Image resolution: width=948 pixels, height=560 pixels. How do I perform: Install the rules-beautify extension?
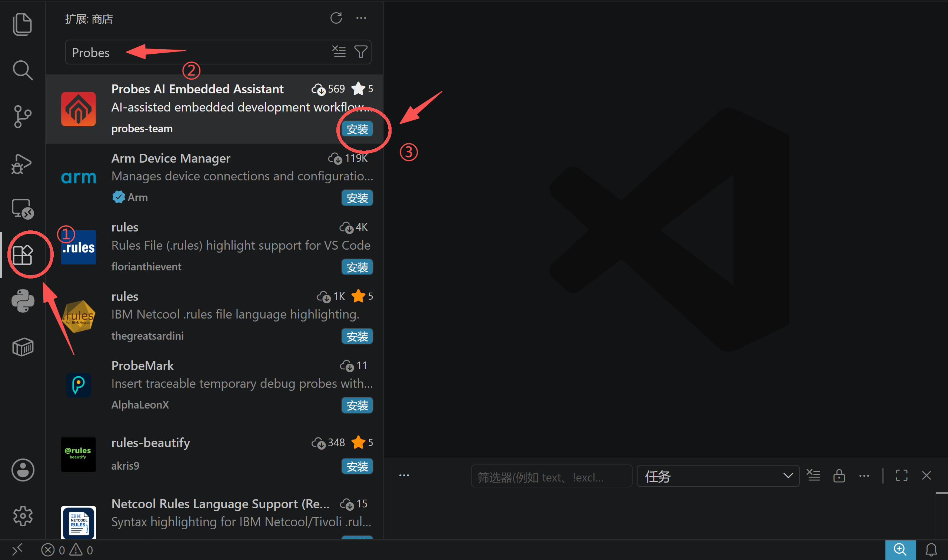click(x=357, y=467)
